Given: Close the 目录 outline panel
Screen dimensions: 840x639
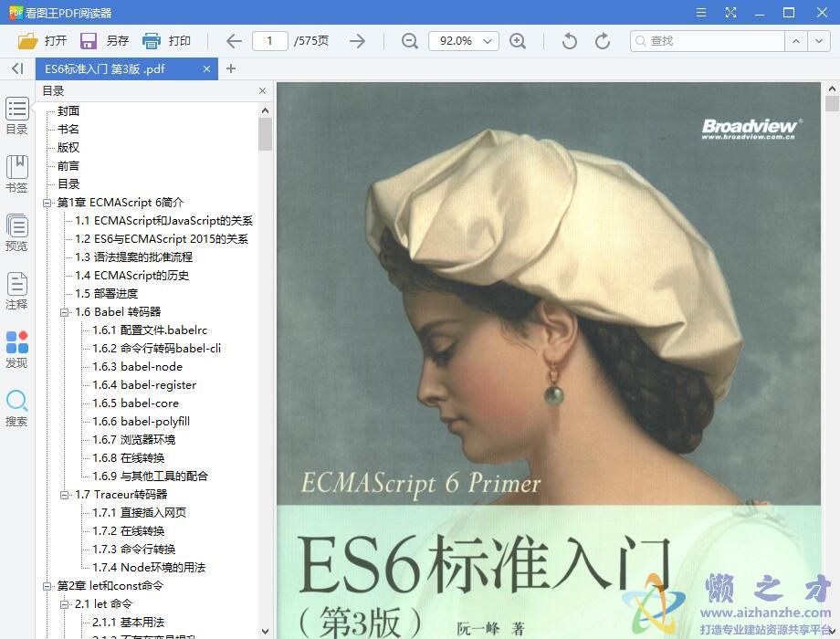Looking at the screenshot, I should [x=263, y=90].
